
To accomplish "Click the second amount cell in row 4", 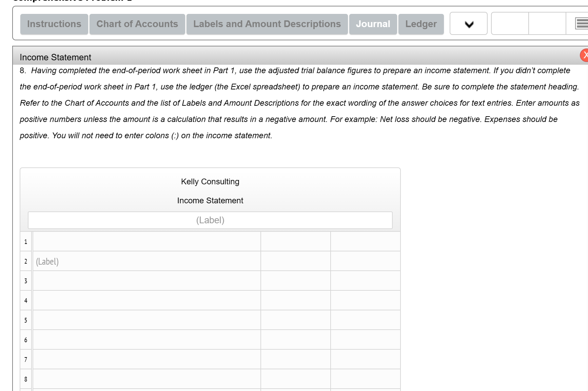I will (365, 300).
